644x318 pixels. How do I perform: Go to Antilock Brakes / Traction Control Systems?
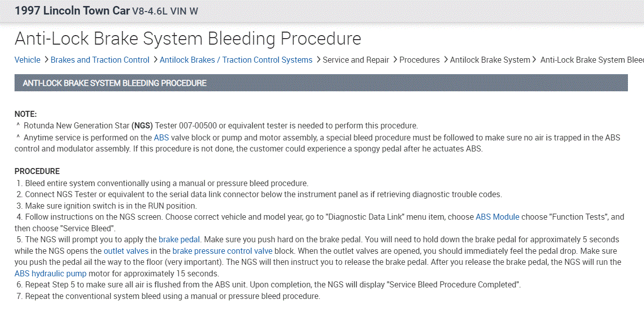point(236,60)
